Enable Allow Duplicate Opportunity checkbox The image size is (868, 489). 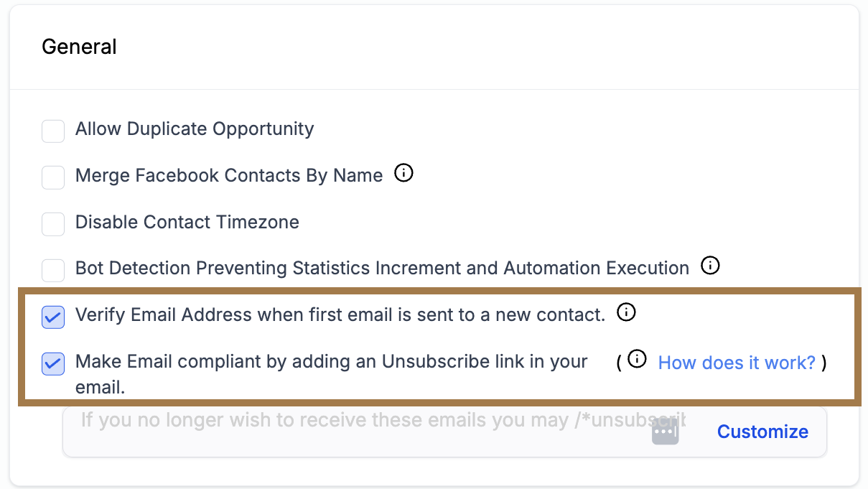(53, 131)
